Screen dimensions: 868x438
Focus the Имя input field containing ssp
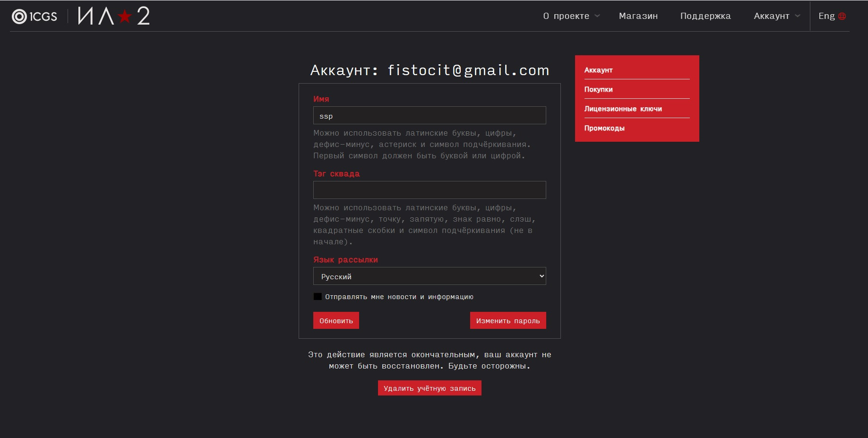click(430, 115)
